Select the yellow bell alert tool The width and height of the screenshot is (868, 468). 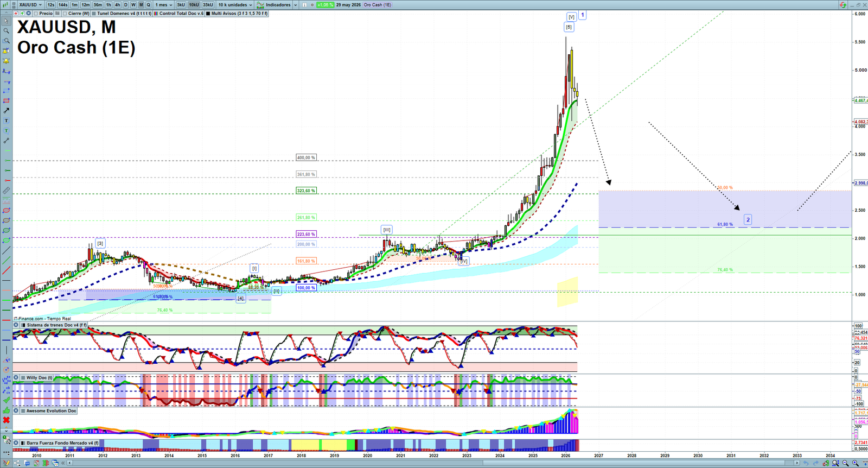tap(7, 61)
